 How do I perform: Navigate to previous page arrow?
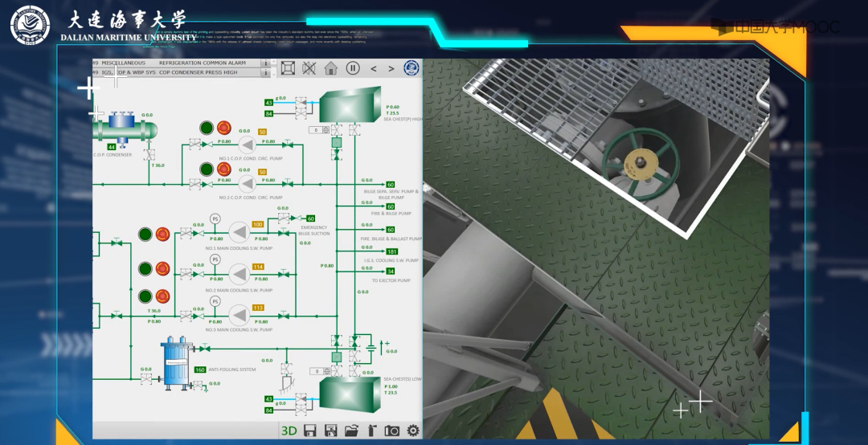point(373,68)
